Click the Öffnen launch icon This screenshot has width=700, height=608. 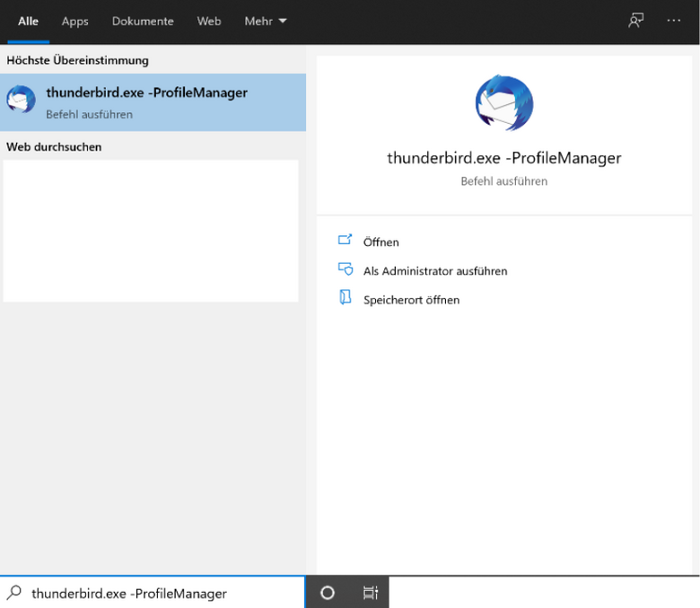(345, 240)
